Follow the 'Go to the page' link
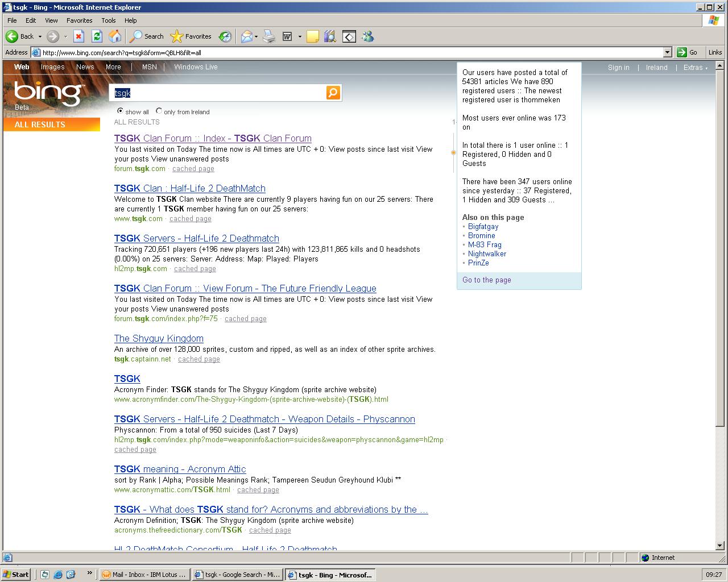The width and height of the screenshot is (728, 582). [x=486, y=280]
